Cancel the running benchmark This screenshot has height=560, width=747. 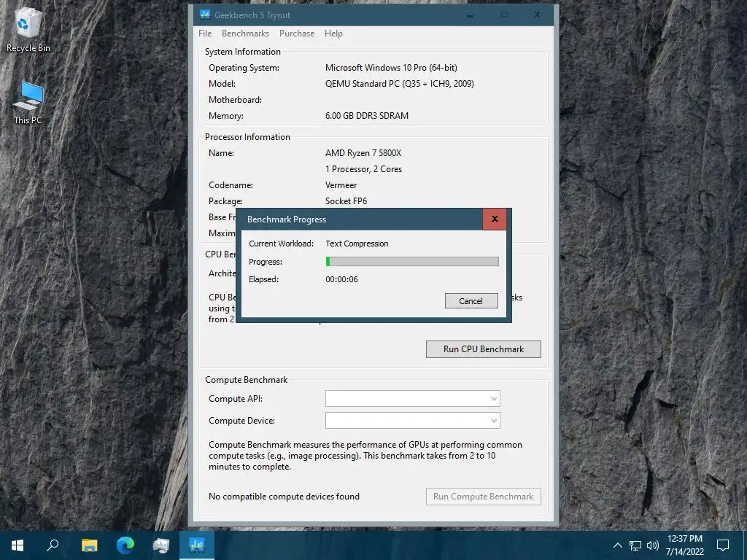(x=471, y=301)
